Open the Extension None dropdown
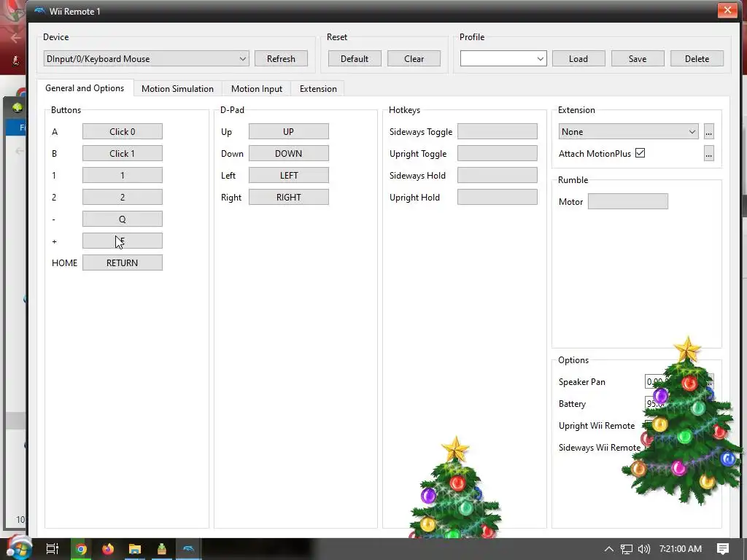Screen dimensions: 747x560 [x=628, y=132]
